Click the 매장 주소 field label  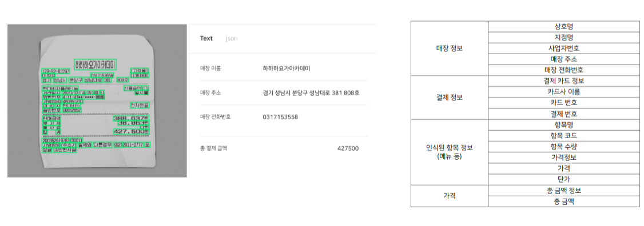coord(210,92)
